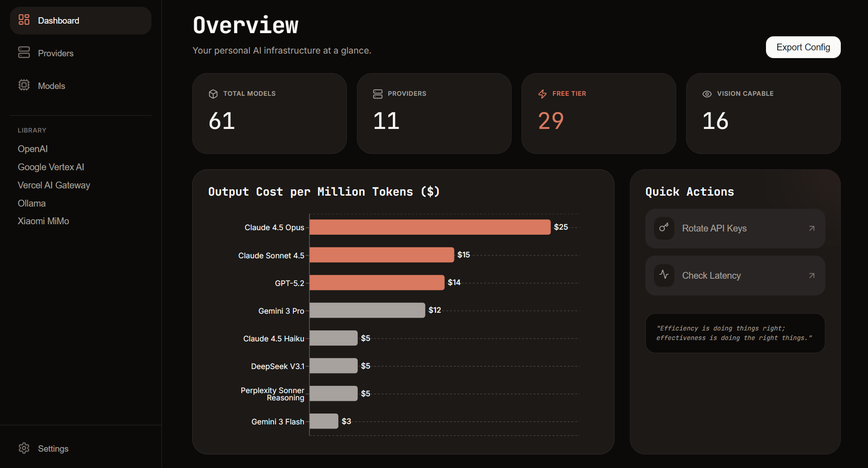This screenshot has width=868, height=468.
Task: Select the Dashboard icon in the sidebar
Action: (24, 20)
